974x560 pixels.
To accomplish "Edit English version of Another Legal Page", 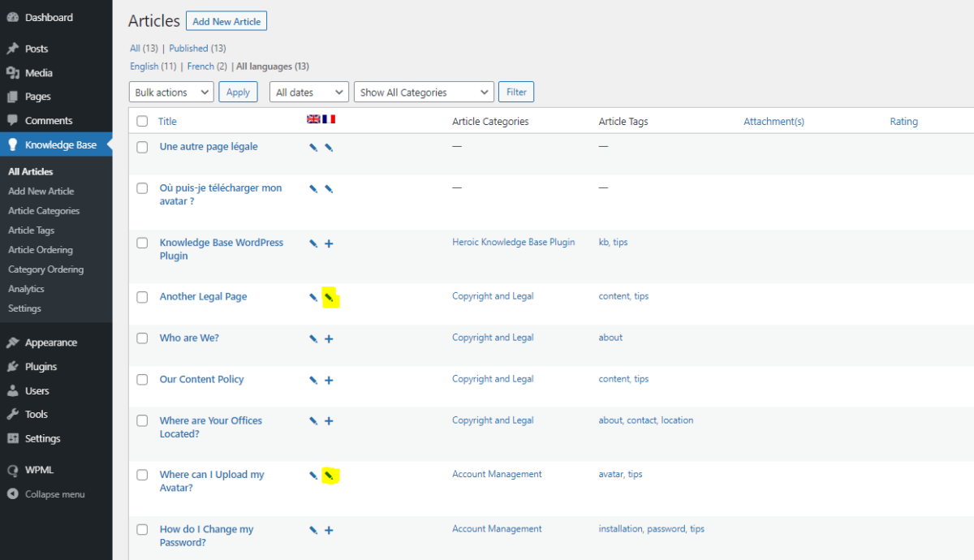I will 313,298.
